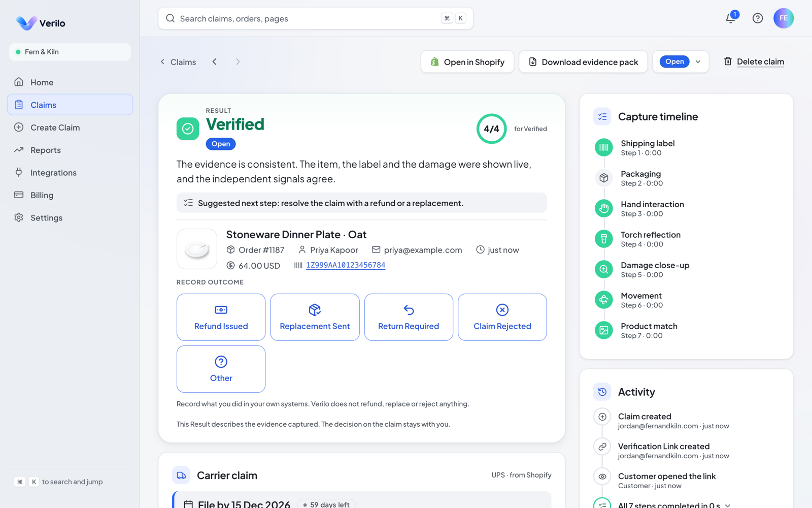Record outcome as Claim Rejected

point(502,317)
